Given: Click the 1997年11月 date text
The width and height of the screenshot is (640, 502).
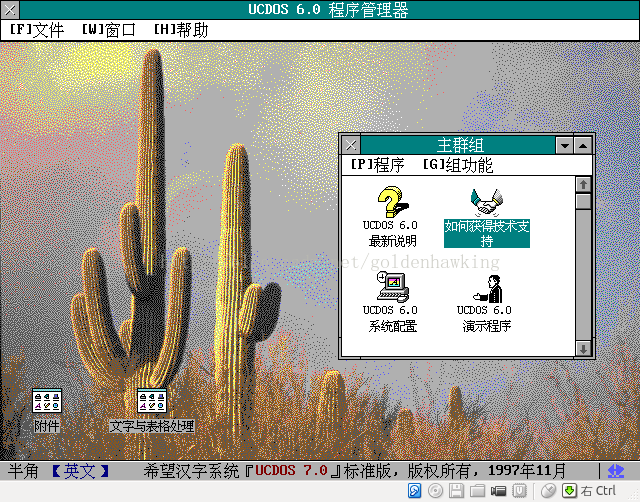Looking at the screenshot, I should 527,471.
